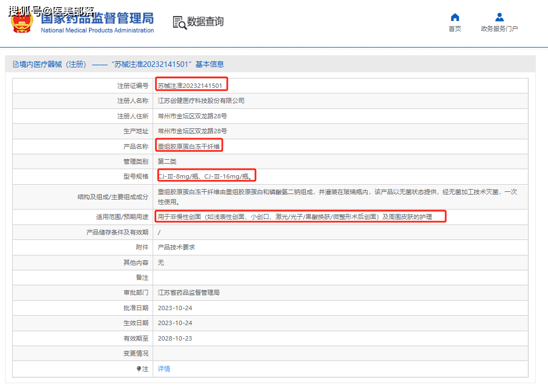Click the 数据查询 magnifier icon
The image size is (548, 392).
point(179,23)
